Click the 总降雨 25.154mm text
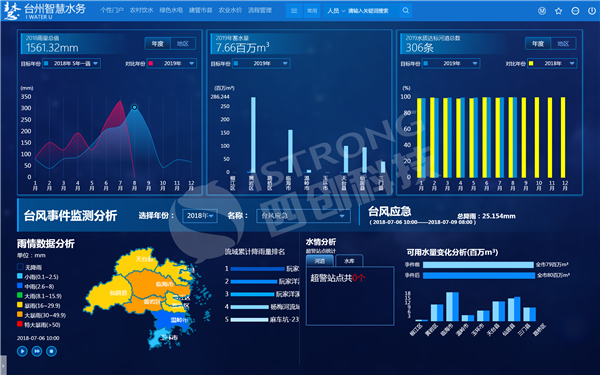Viewport: 600px width, 375px height. pos(486,216)
